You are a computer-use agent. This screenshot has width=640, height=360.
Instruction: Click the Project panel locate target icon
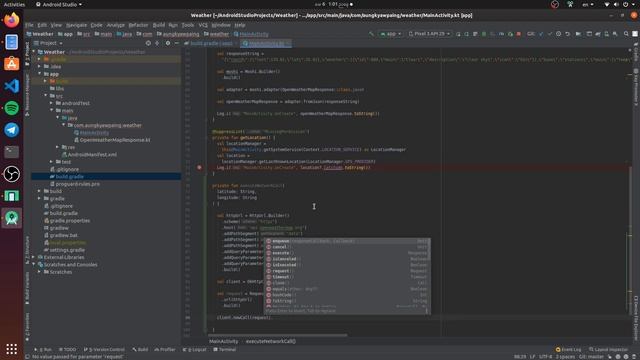click(x=148, y=43)
